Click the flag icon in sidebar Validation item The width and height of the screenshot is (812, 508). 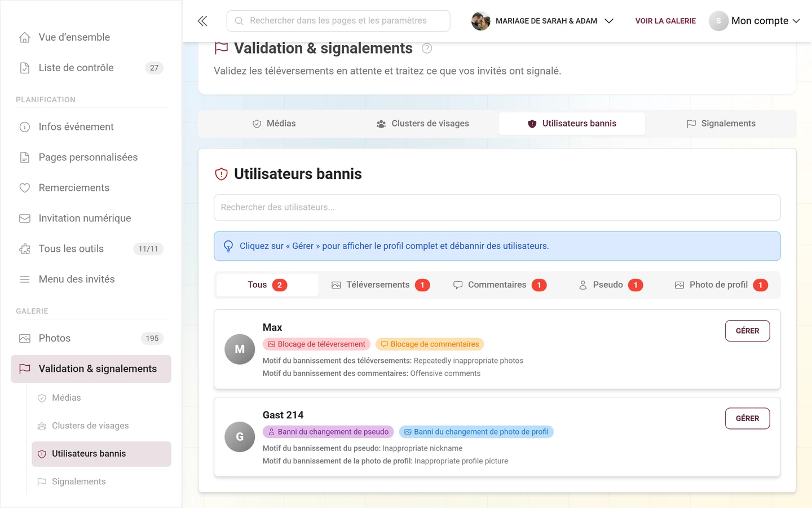click(x=25, y=369)
